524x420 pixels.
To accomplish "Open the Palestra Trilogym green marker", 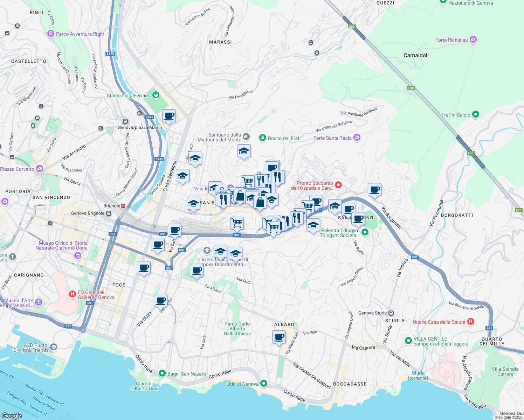I will (x=364, y=232).
